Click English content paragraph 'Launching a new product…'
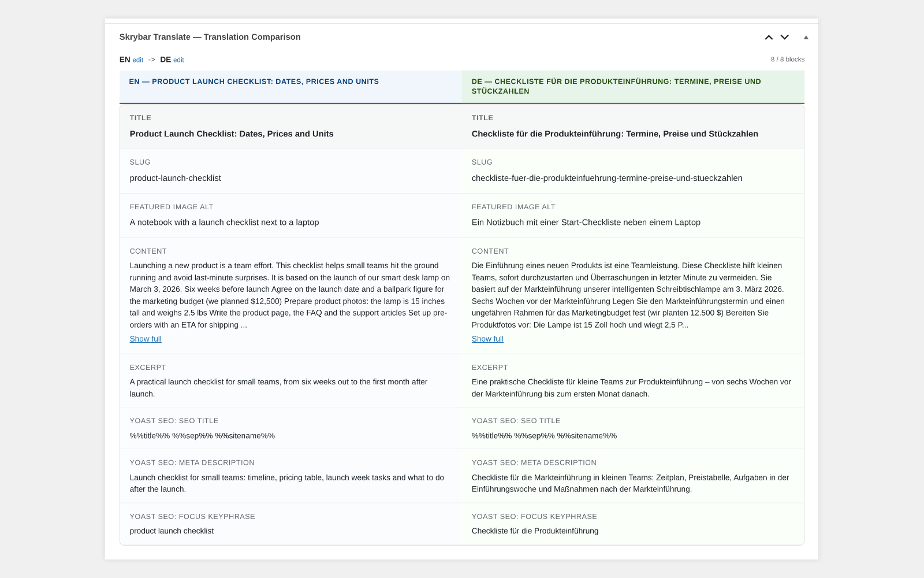This screenshot has height=578, width=924. pos(290,295)
